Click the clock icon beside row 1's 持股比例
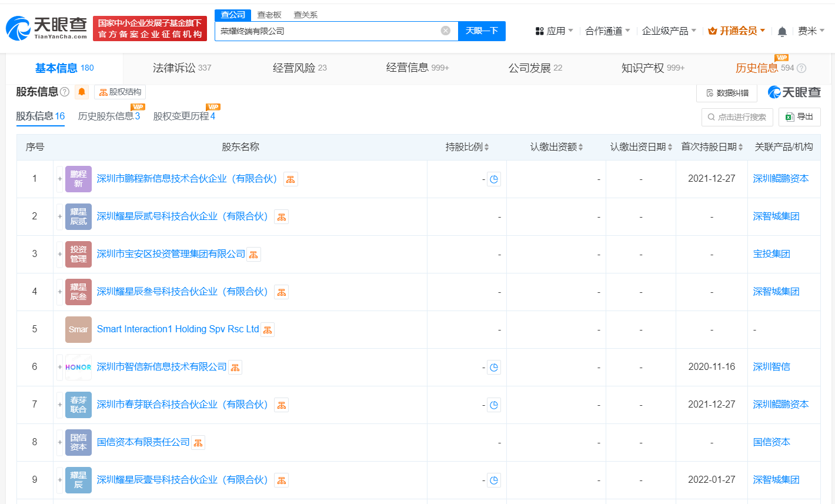Image resolution: width=835 pixels, height=504 pixels. pos(493,179)
